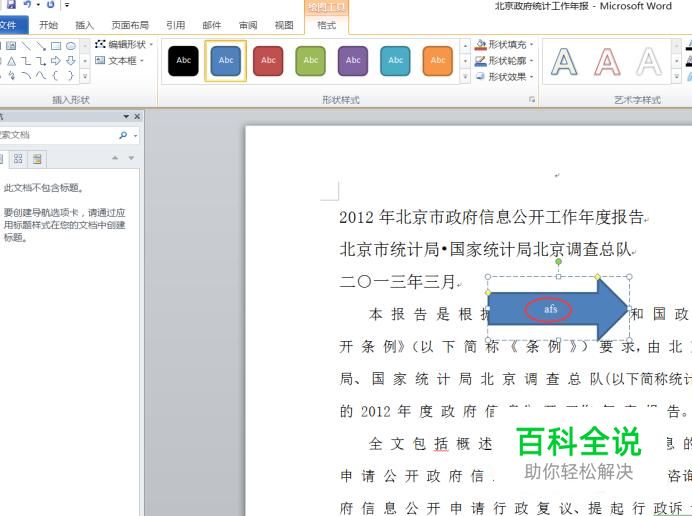Select the blue arrow shape text afs
Screen dimensions: 692x516
(550, 309)
